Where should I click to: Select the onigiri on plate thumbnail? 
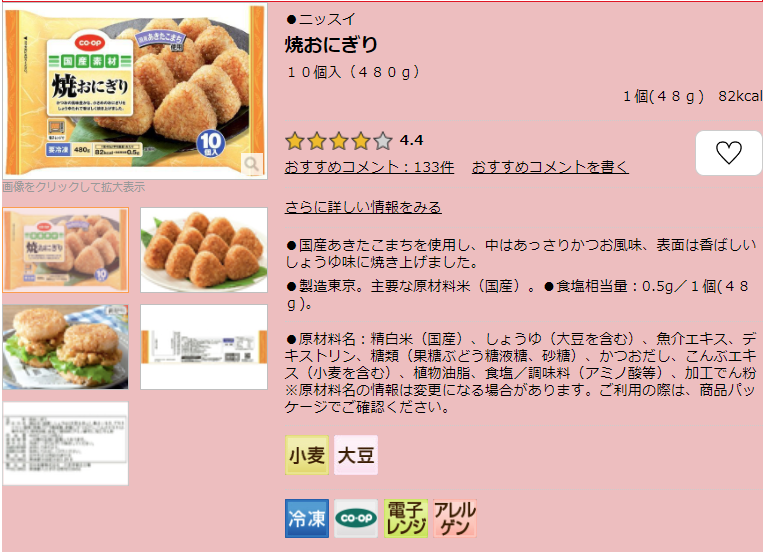pos(204,250)
